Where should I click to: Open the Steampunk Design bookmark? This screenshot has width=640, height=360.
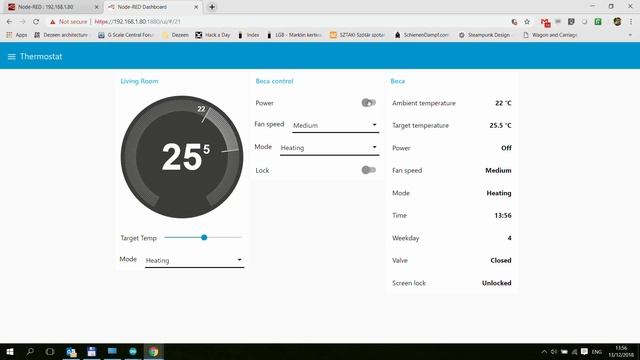click(x=484, y=35)
